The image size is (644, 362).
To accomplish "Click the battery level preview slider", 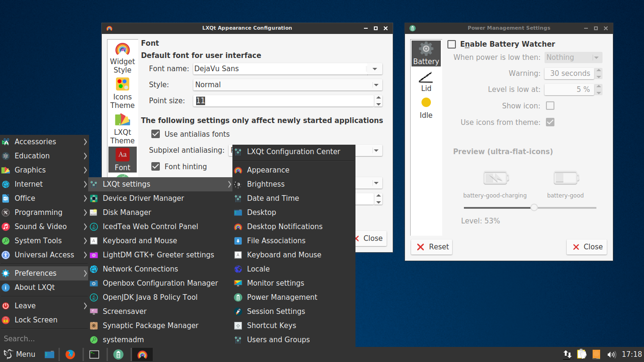I will tap(530, 207).
